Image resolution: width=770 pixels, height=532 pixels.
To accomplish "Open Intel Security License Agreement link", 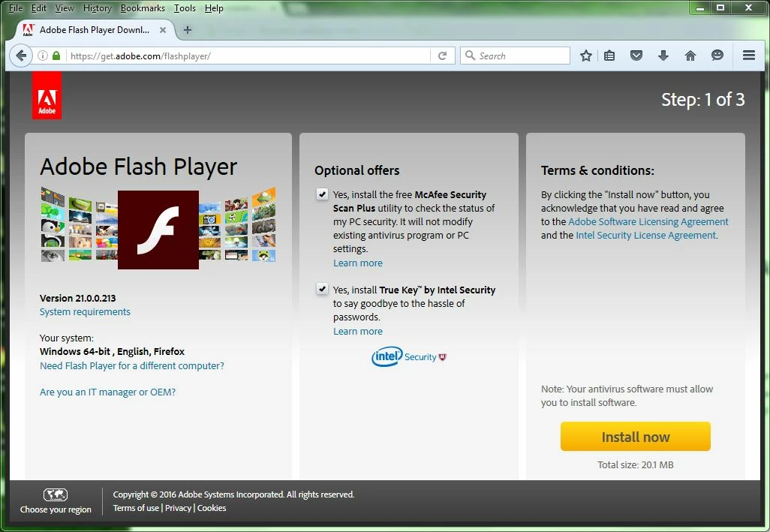I will point(645,235).
